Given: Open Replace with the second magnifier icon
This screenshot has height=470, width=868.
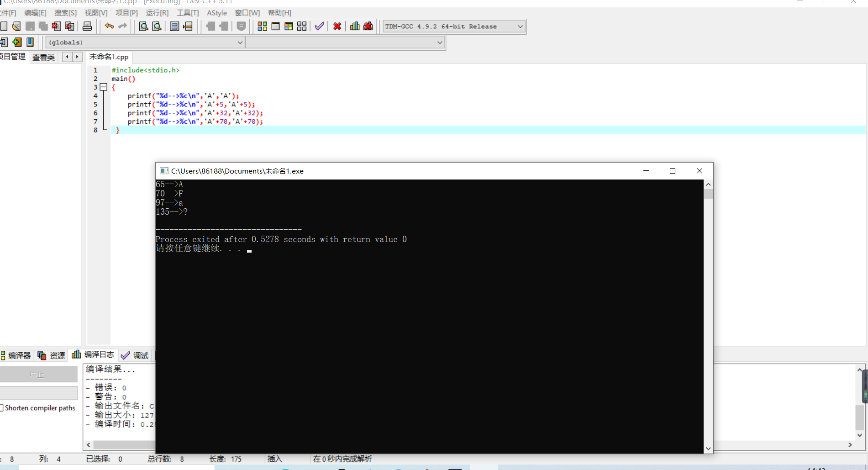Looking at the screenshot, I should pos(157,26).
